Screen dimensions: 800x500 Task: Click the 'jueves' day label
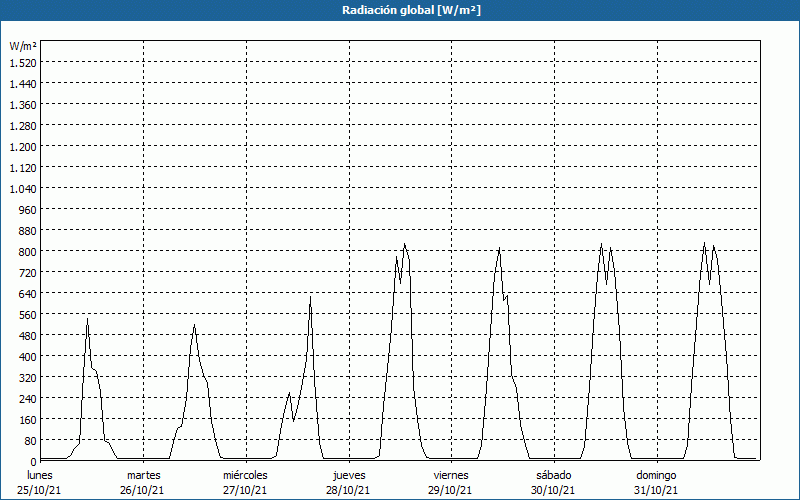point(349,475)
